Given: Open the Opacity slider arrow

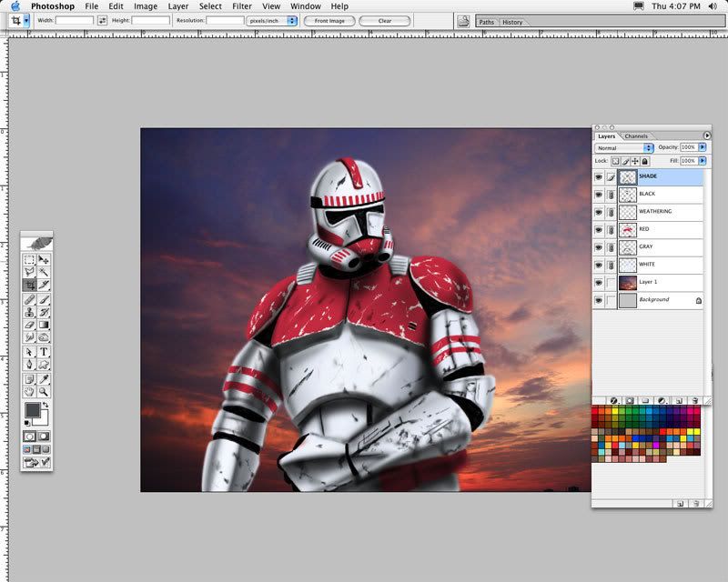Looking at the screenshot, I should [x=702, y=146].
